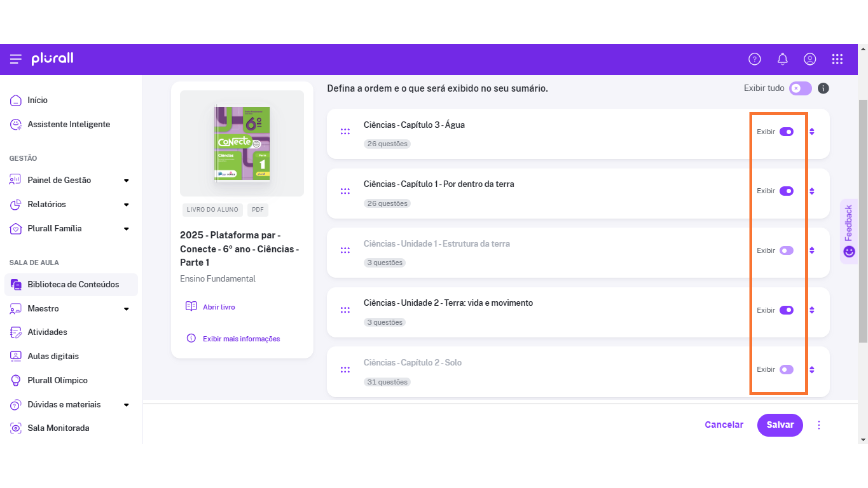Click reorder arrows for Unidade 1 - Estrutura da terra

coord(812,250)
